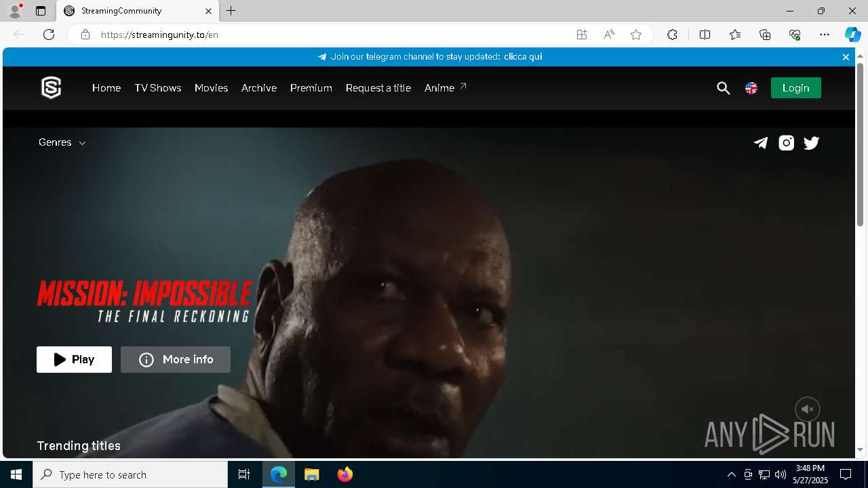Screen dimensions: 868x488
Task: Open Windows notification center
Action: coord(846,474)
